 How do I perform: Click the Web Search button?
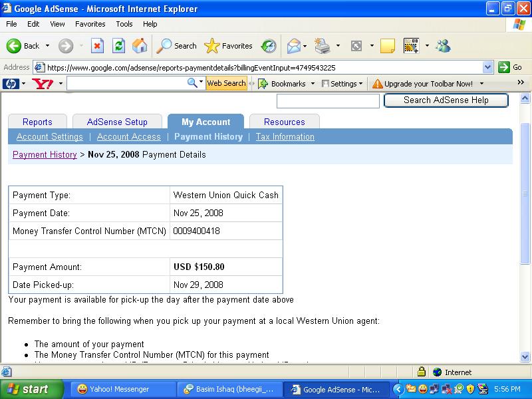(226, 83)
